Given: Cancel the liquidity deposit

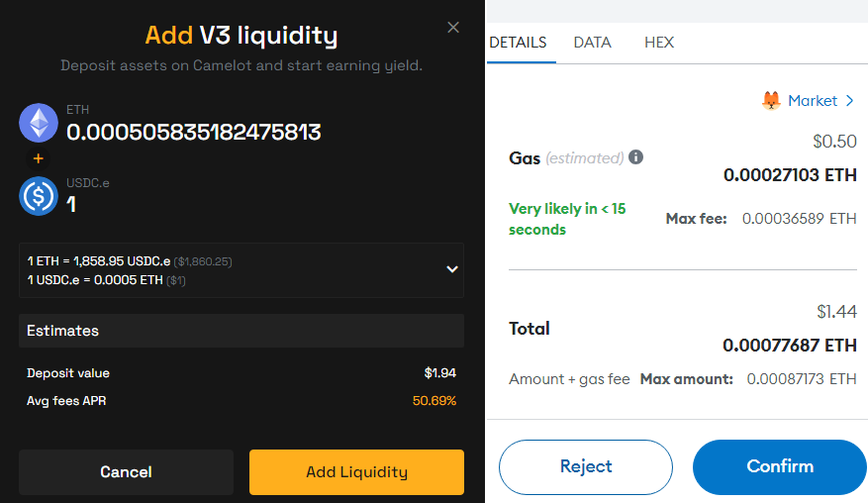Looking at the screenshot, I should [x=127, y=472].
